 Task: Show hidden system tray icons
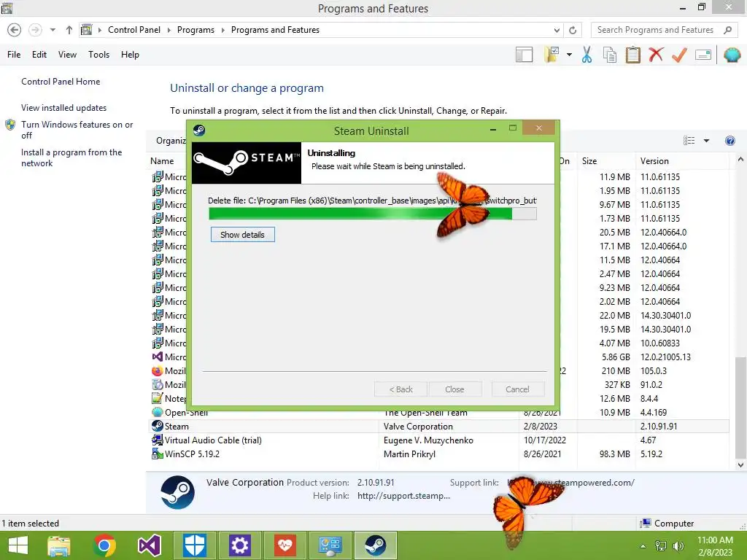643,546
